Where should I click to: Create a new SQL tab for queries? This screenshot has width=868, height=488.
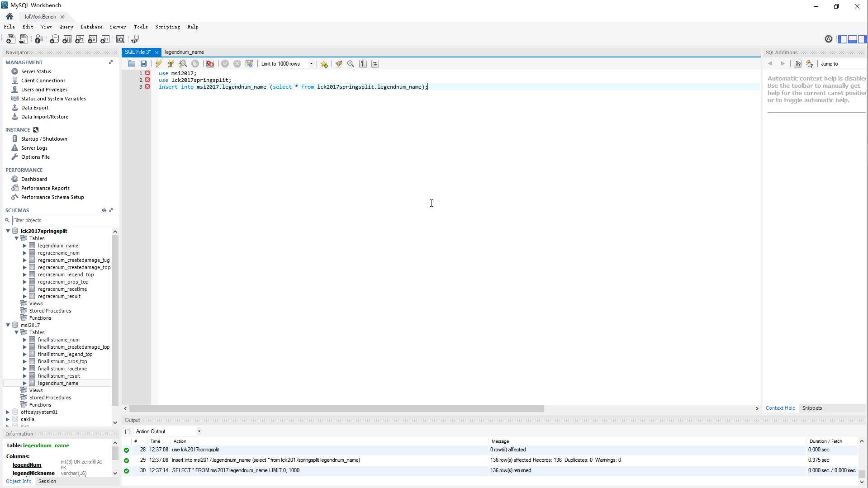[10, 39]
